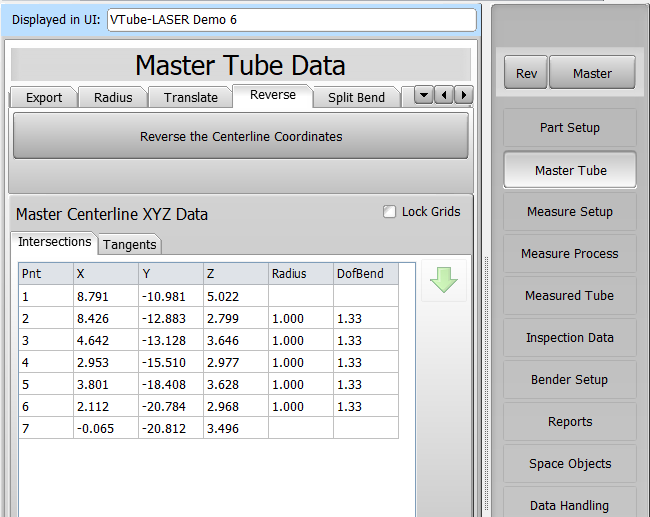
Task: Open the Space Objects menu
Action: (x=570, y=464)
